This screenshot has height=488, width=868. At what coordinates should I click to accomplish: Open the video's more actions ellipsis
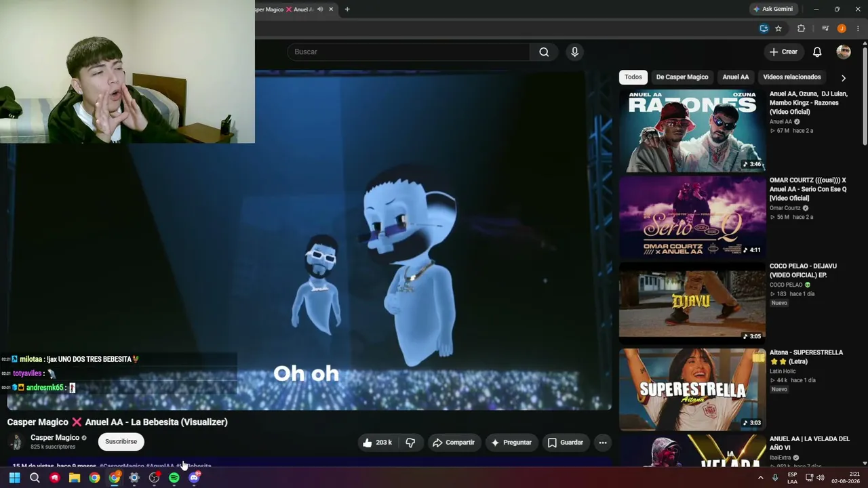[602, 443]
